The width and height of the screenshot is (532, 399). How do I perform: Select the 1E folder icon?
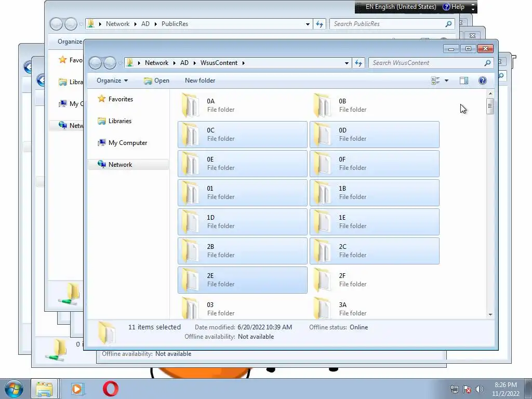tap(322, 222)
